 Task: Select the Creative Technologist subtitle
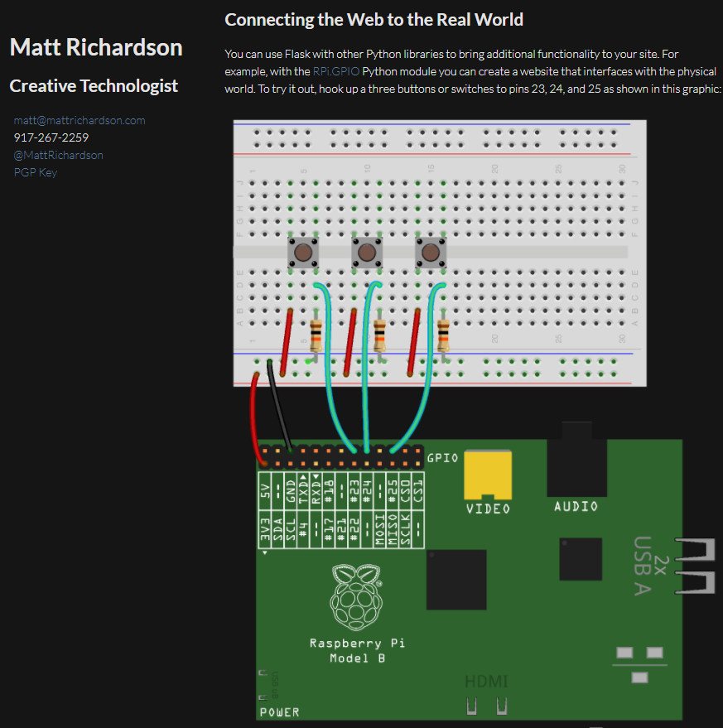pos(94,86)
